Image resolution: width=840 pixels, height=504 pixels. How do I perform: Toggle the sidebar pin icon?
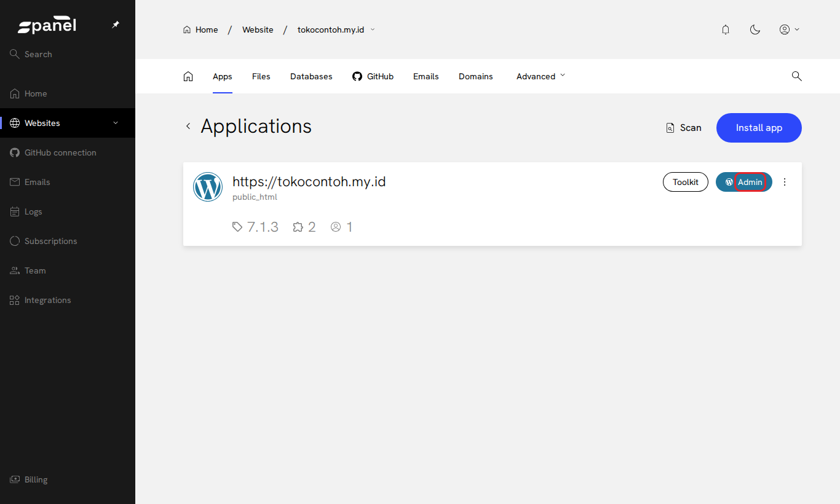[116, 25]
